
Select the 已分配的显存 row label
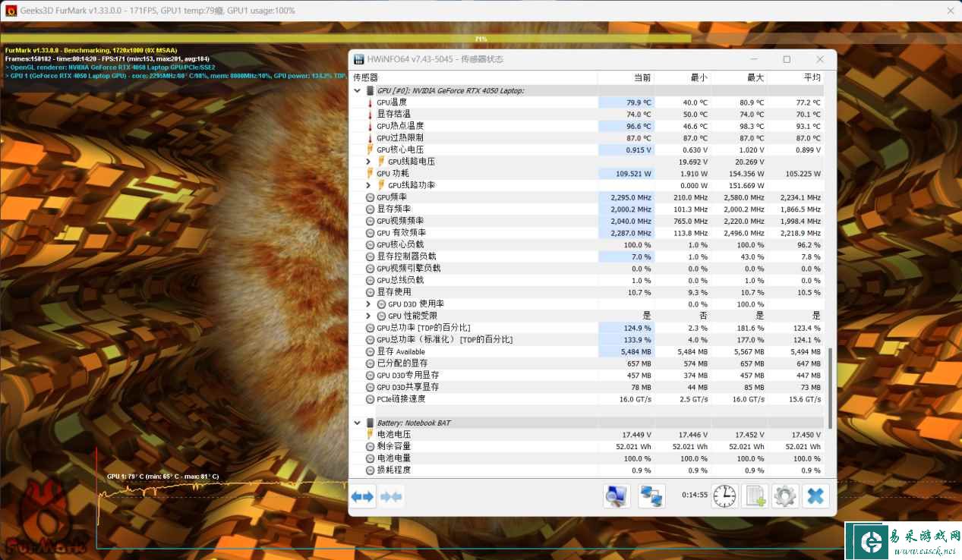[x=402, y=363]
